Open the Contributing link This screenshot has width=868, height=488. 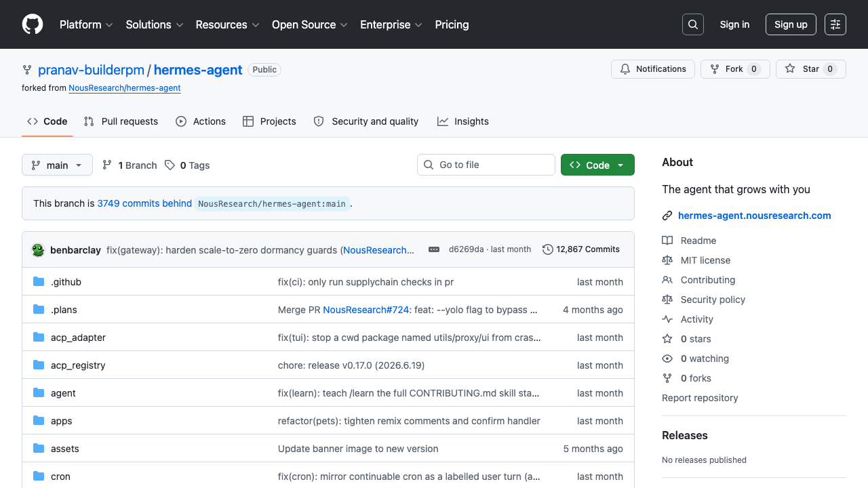click(x=698, y=280)
